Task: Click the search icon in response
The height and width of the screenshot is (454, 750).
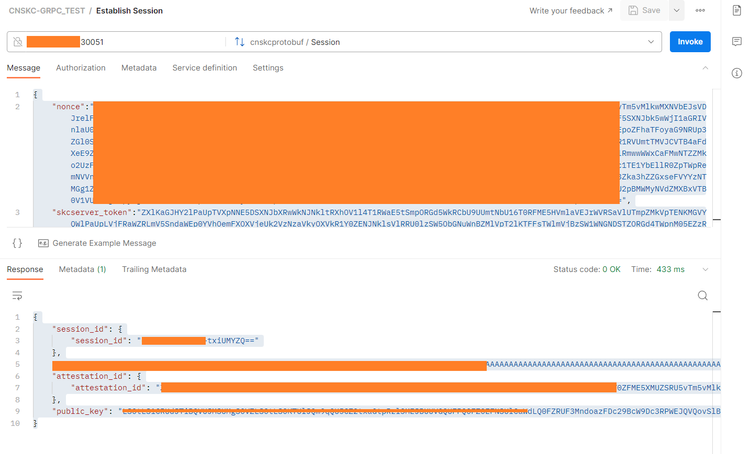Action: (x=703, y=296)
